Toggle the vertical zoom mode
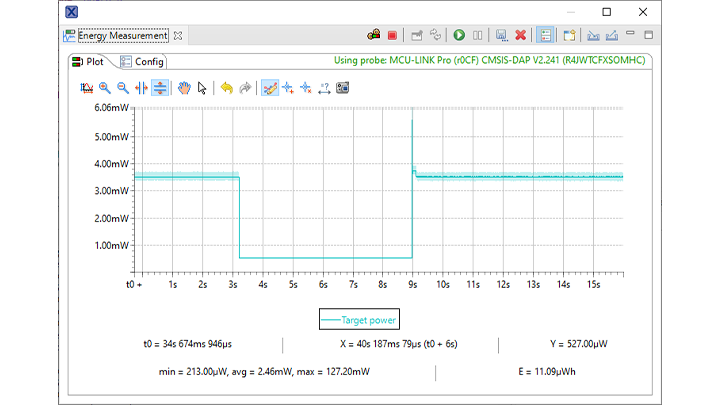Viewport: 720px width, 405px height. (159, 88)
